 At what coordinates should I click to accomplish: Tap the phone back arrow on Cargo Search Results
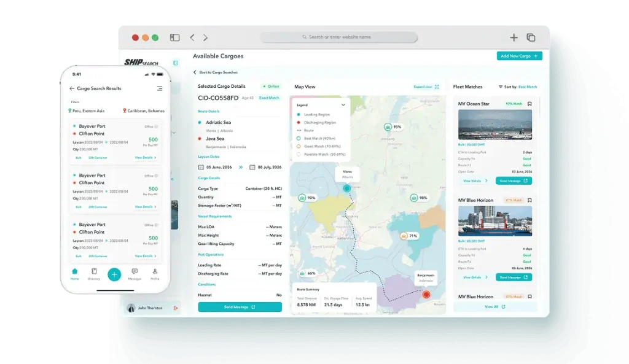point(72,88)
